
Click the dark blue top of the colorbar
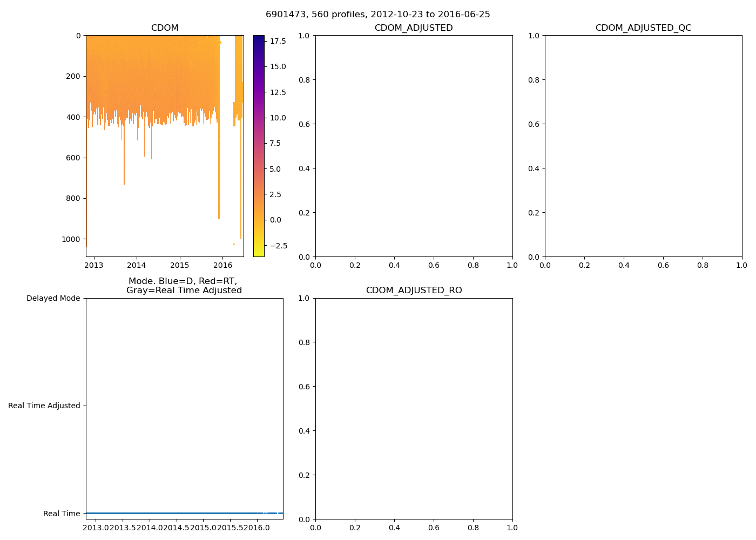coord(259,38)
